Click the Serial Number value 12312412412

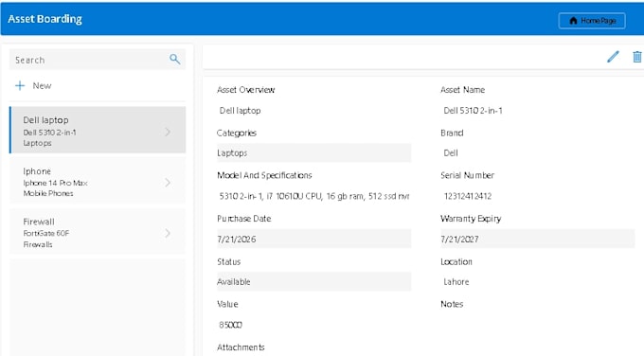(x=468, y=196)
